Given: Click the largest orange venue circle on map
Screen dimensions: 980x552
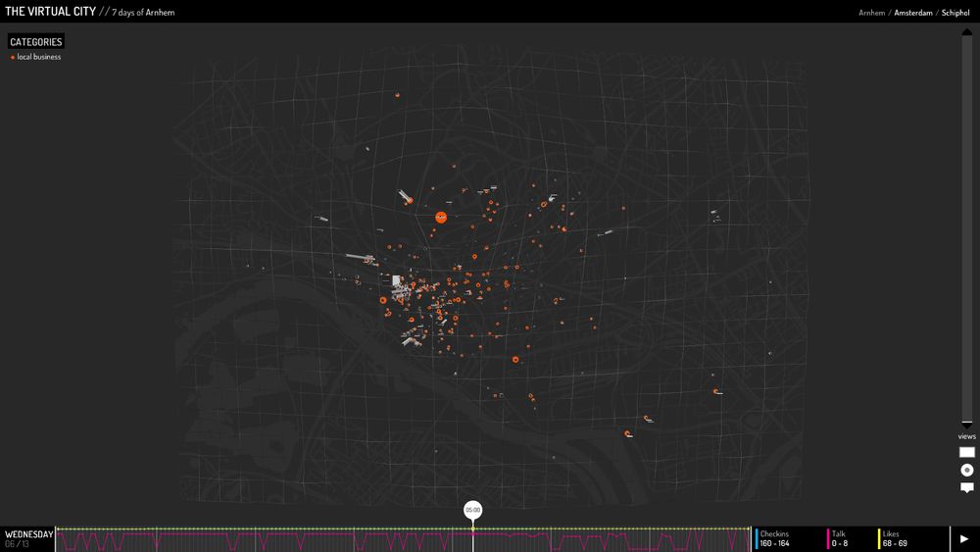Looking at the screenshot, I should click(441, 217).
